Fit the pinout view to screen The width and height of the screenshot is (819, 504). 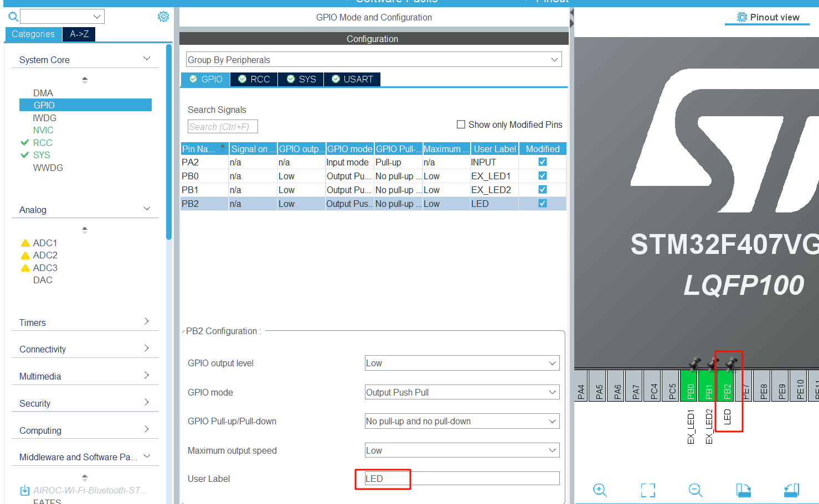coord(648,490)
